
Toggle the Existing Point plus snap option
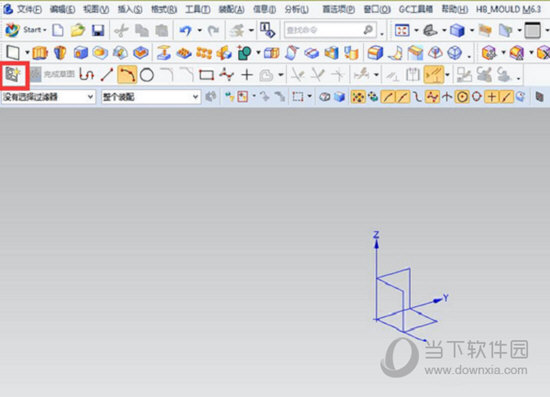click(x=492, y=96)
